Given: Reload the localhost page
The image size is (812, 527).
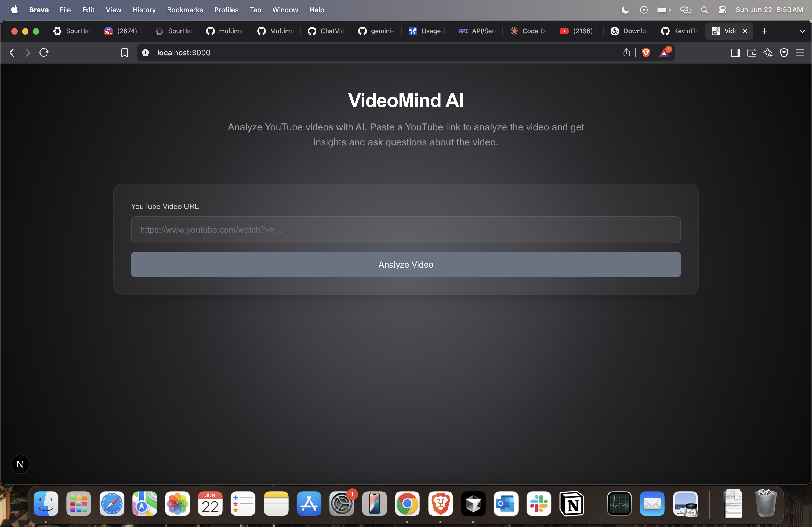Looking at the screenshot, I should pos(44,53).
